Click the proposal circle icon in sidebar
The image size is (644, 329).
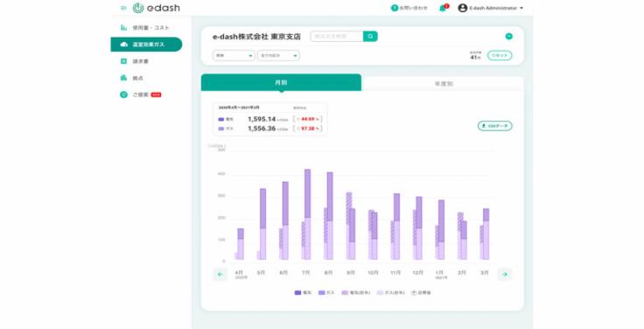(x=123, y=94)
